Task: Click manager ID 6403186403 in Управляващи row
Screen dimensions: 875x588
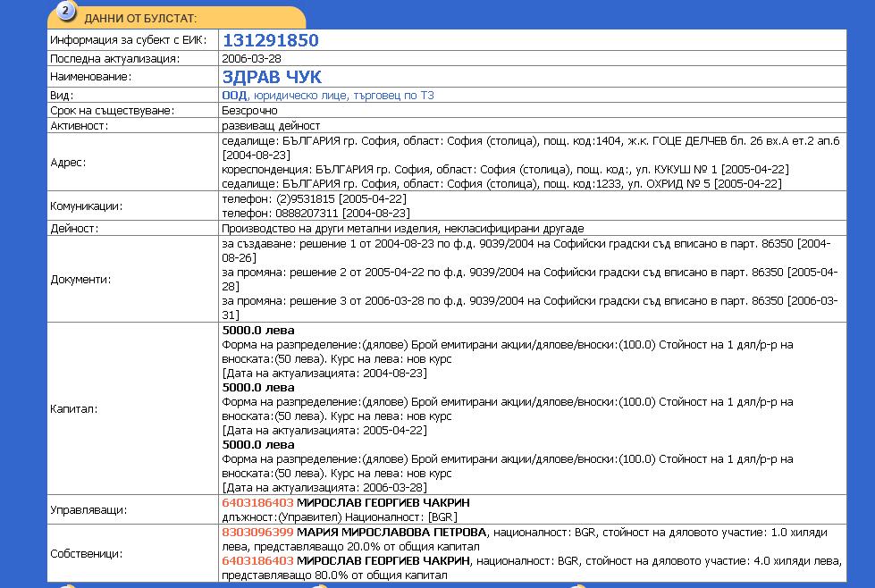Action: [x=257, y=502]
